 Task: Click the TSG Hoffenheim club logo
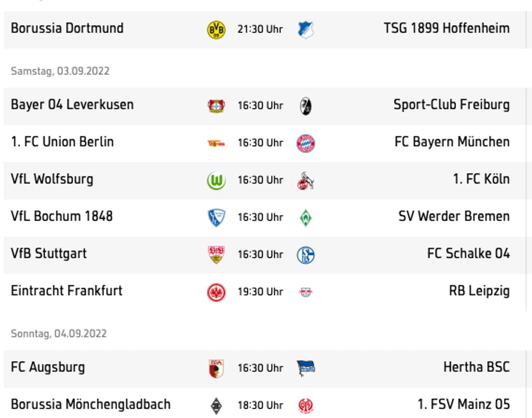[305, 29]
